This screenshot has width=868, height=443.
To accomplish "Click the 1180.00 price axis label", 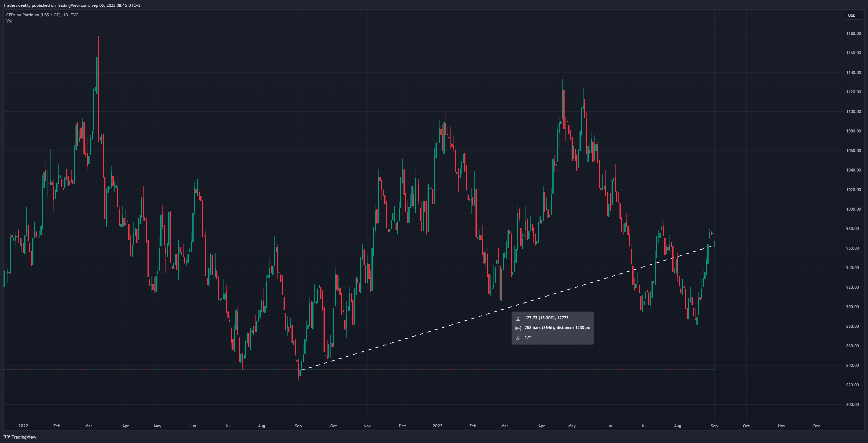I will pos(853,33).
